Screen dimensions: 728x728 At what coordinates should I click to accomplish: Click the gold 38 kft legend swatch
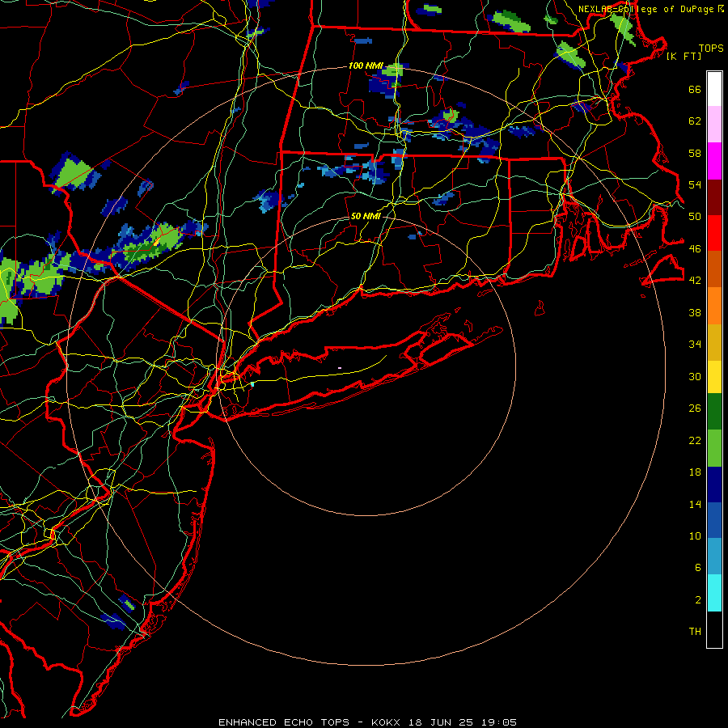click(714, 343)
